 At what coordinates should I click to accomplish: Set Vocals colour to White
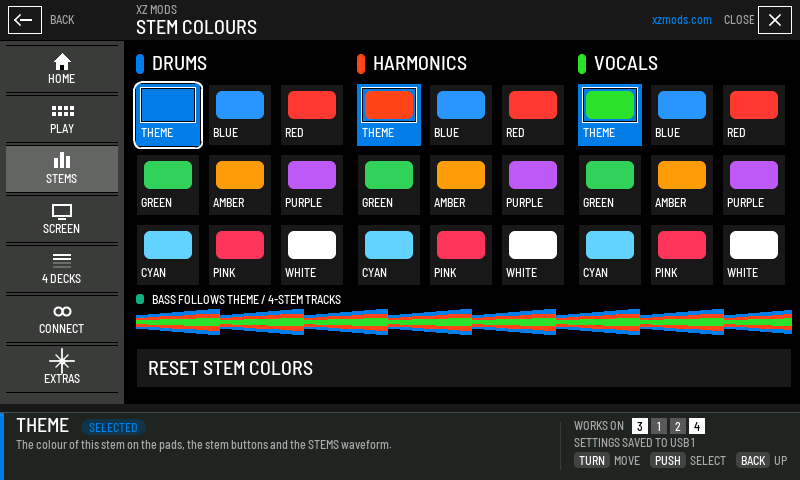(x=754, y=255)
